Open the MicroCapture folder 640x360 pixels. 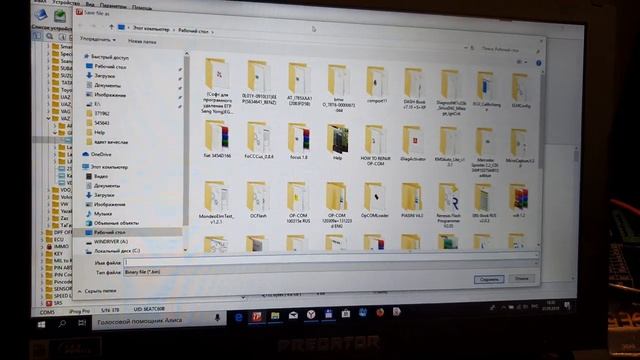pos(519,148)
